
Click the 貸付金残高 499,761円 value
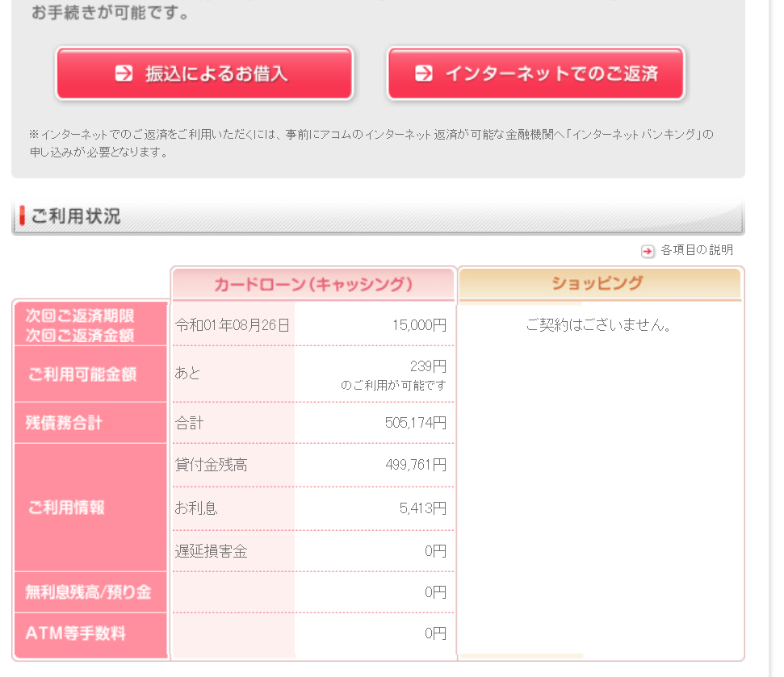point(416,465)
